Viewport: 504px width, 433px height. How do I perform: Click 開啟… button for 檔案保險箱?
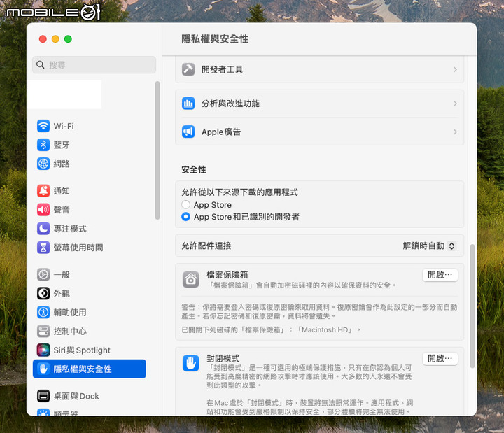coord(440,275)
